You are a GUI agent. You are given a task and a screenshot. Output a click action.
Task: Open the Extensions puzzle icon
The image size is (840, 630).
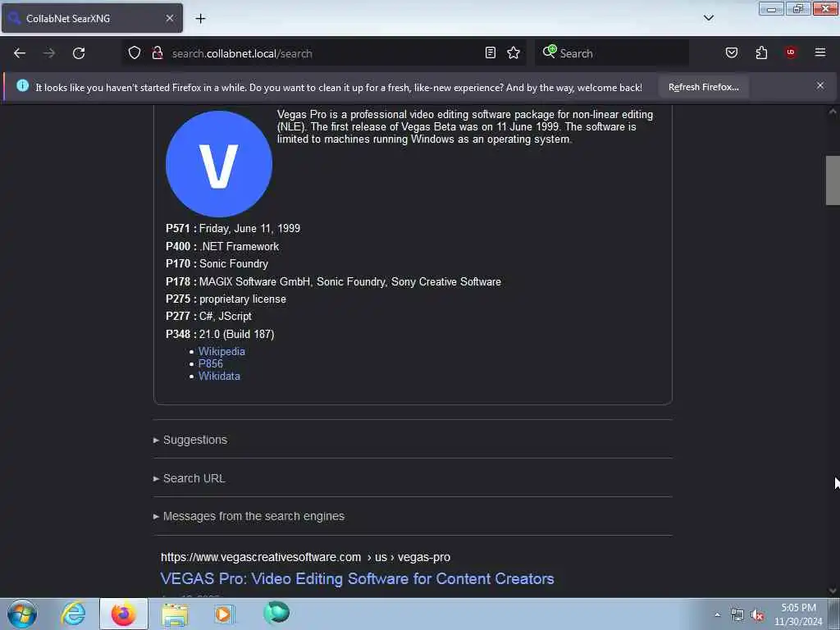pos(761,52)
